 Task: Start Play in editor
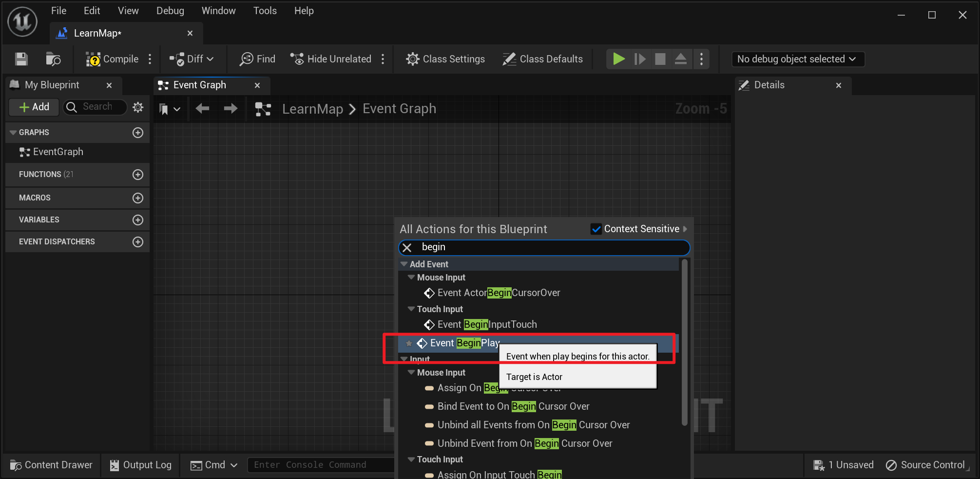tap(619, 59)
